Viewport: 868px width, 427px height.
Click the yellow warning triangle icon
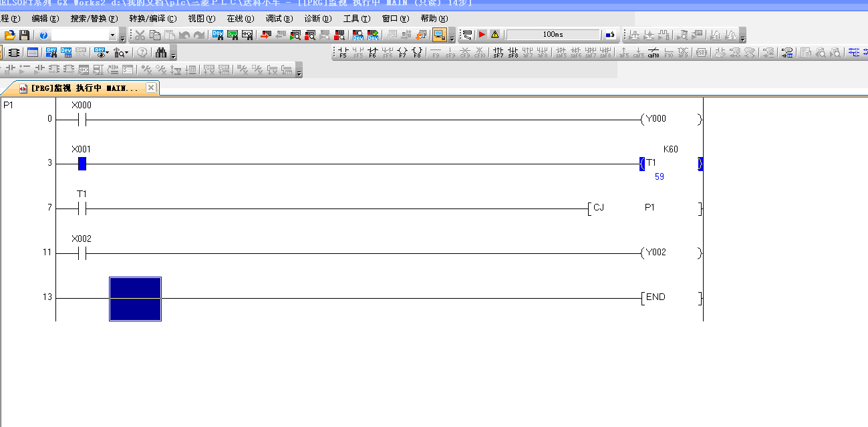494,35
